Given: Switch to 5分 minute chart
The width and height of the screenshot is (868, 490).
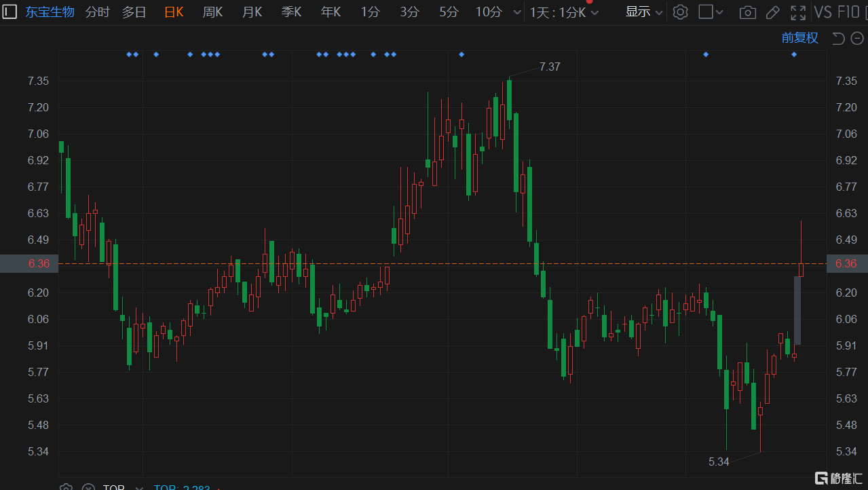Looking at the screenshot, I should tap(449, 12).
